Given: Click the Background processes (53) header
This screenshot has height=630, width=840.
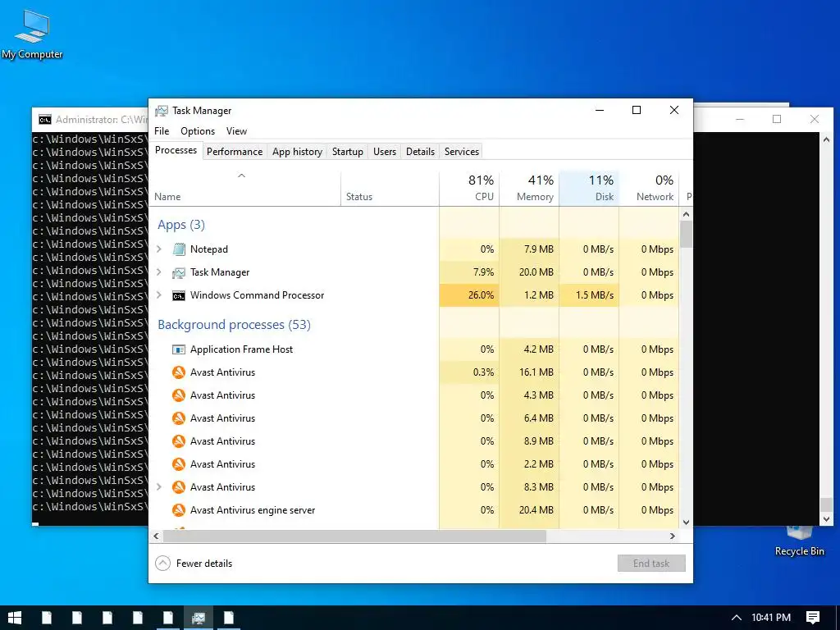Looking at the screenshot, I should pyautogui.click(x=234, y=325).
